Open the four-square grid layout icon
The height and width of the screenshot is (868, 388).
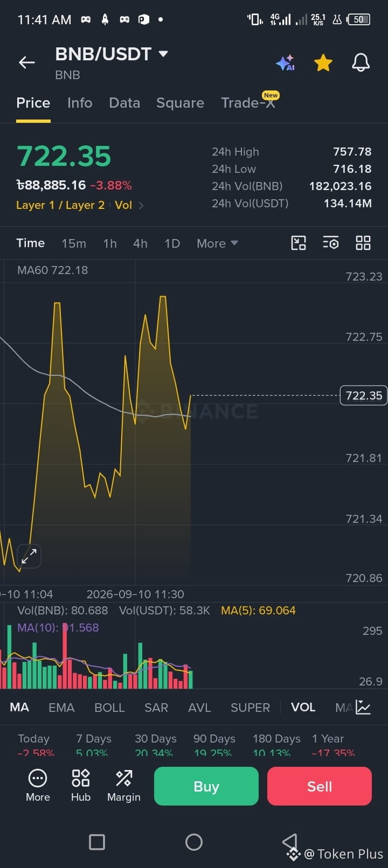coord(363,243)
